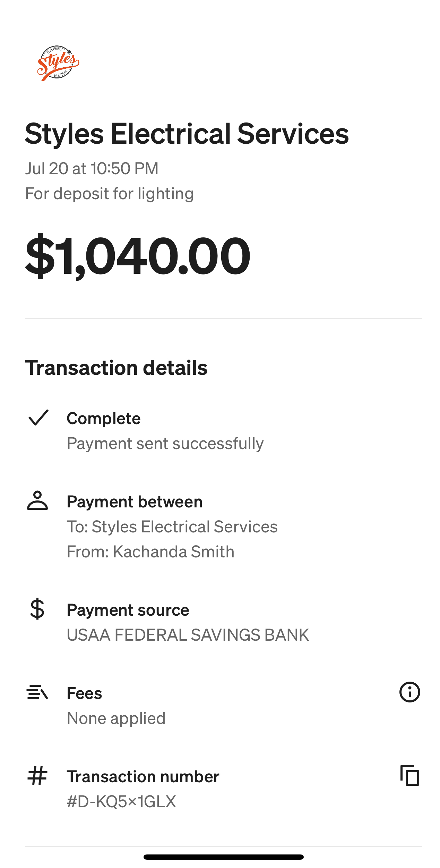This screenshot has width=440, height=868.
Task: Tap USAA FEDERAL SAVINGS BANK payment source
Action: (188, 635)
